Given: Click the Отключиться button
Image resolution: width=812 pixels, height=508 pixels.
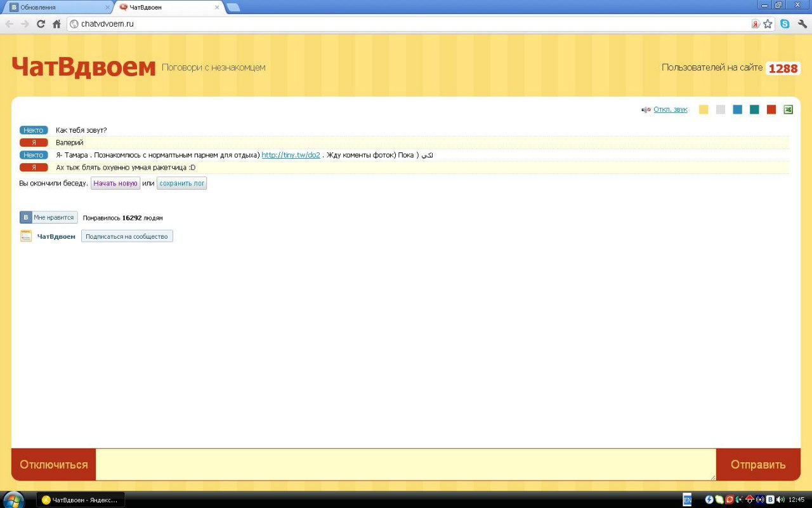Looking at the screenshot, I should click(x=54, y=465).
